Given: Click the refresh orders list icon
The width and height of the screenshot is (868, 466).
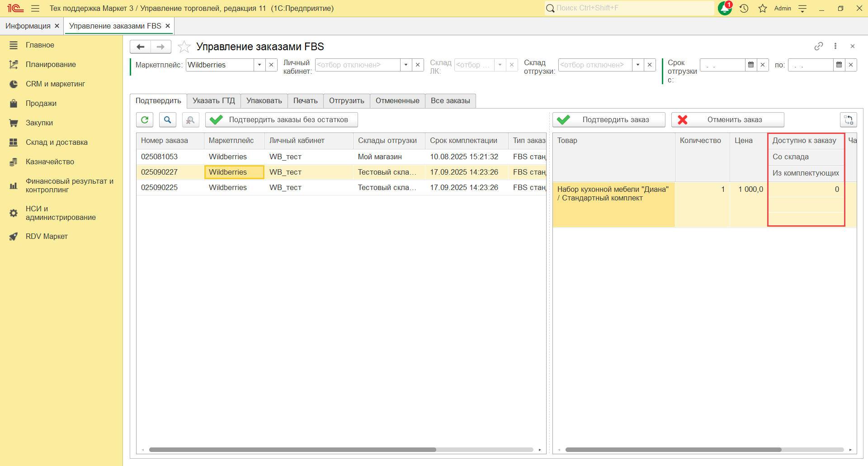Looking at the screenshot, I should click(x=145, y=120).
